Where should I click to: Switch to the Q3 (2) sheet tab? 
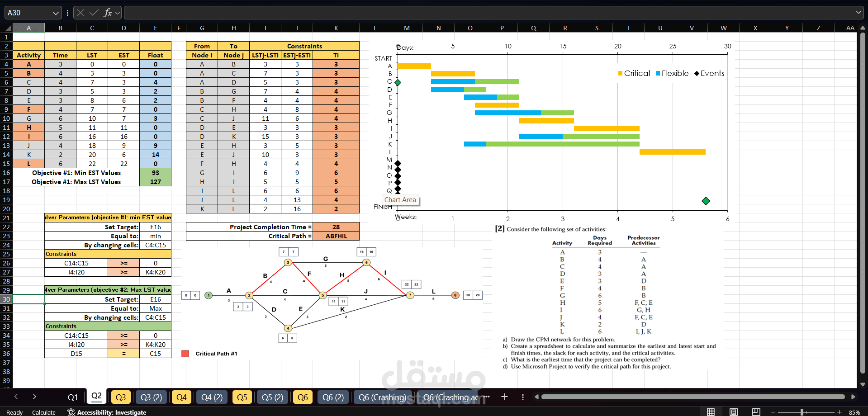coord(151,397)
